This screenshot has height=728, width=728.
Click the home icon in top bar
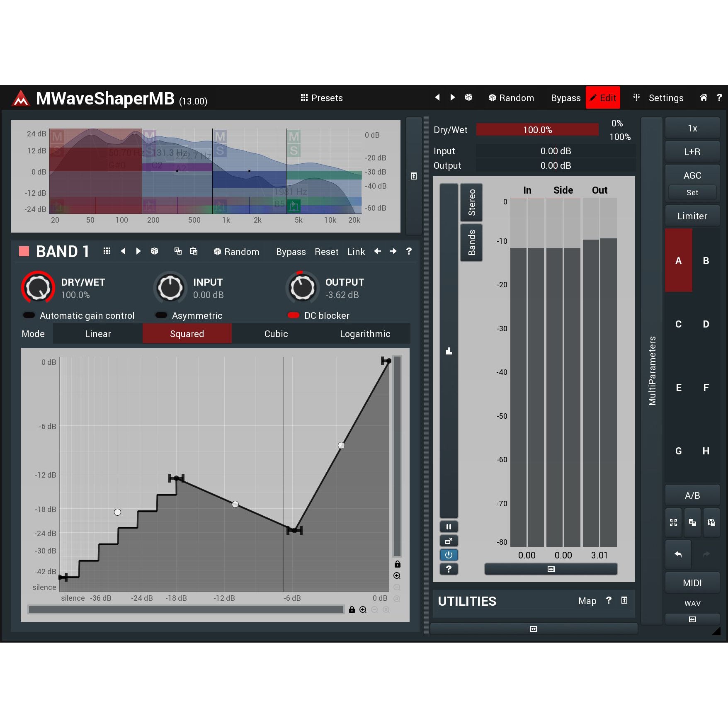click(x=704, y=97)
